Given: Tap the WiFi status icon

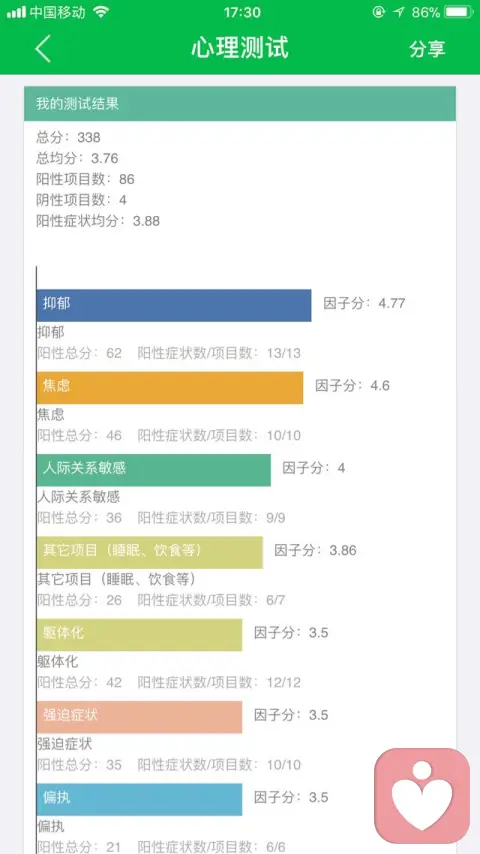Looking at the screenshot, I should pos(101,12).
